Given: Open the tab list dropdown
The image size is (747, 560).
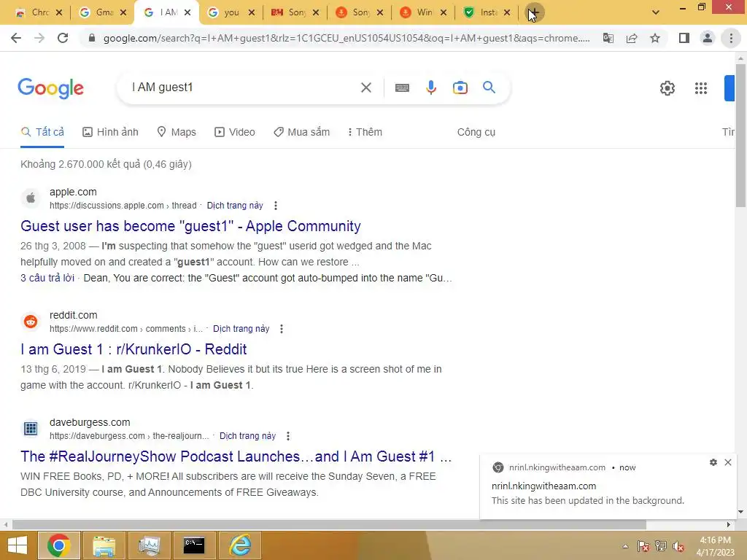Looking at the screenshot, I should pos(656,13).
